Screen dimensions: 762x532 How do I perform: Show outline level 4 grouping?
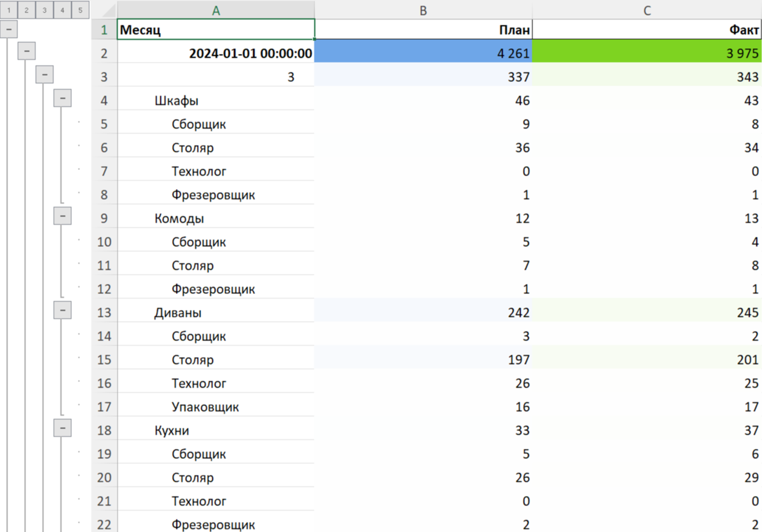[x=62, y=10]
